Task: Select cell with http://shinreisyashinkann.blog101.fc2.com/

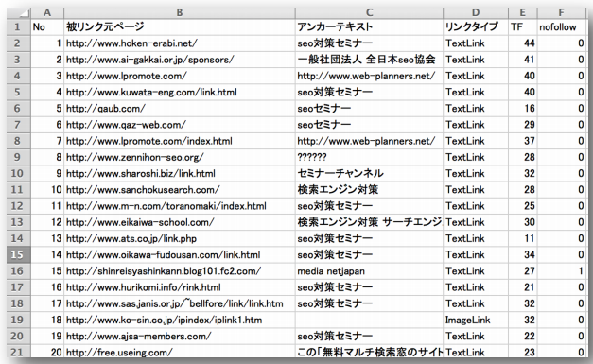Action: pyautogui.click(x=180, y=271)
